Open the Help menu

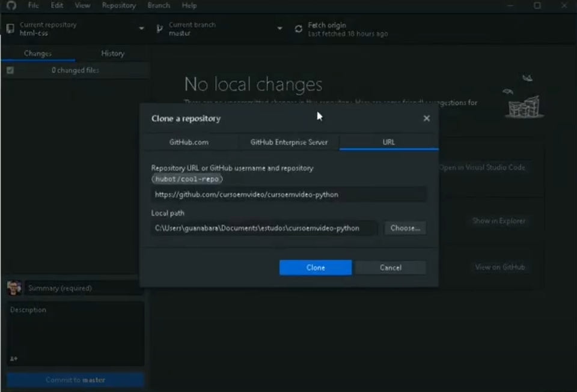(x=189, y=5)
